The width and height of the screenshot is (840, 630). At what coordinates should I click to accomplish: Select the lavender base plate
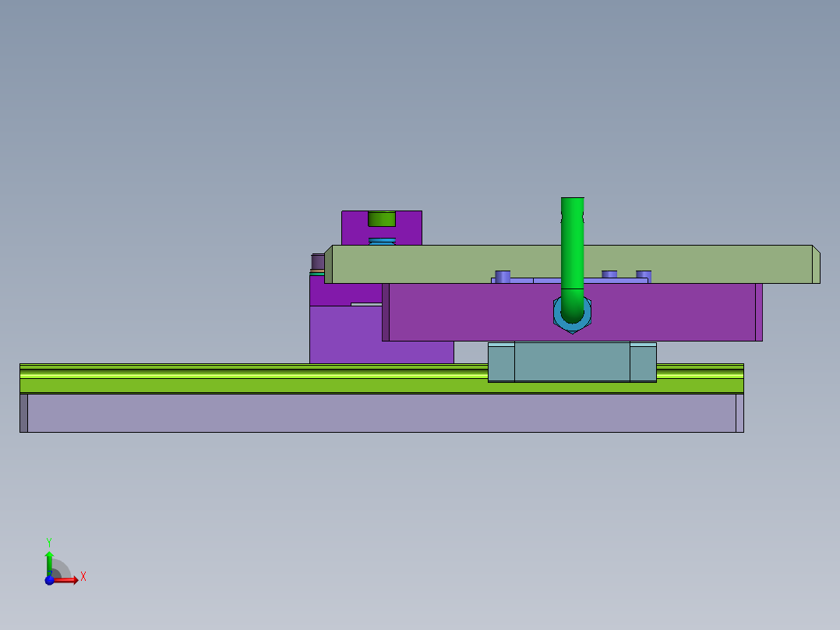(x=382, y=412)
